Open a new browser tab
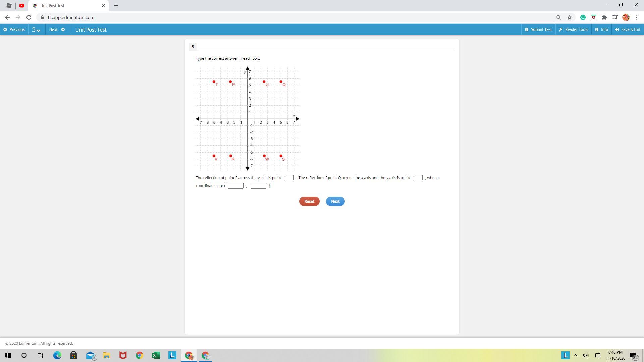Screen dimensions: 644x362 [116, 6]
